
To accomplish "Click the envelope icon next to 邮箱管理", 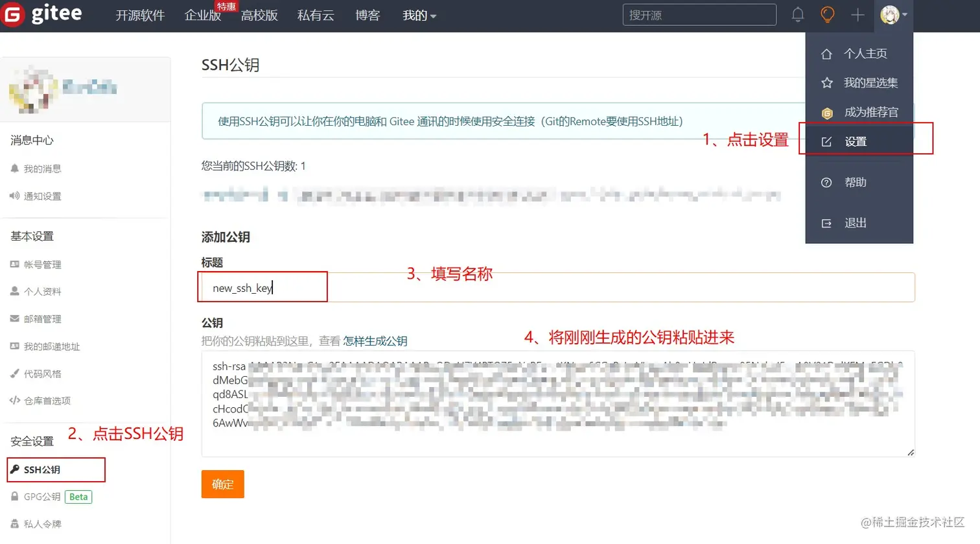I will click(14, 318).
